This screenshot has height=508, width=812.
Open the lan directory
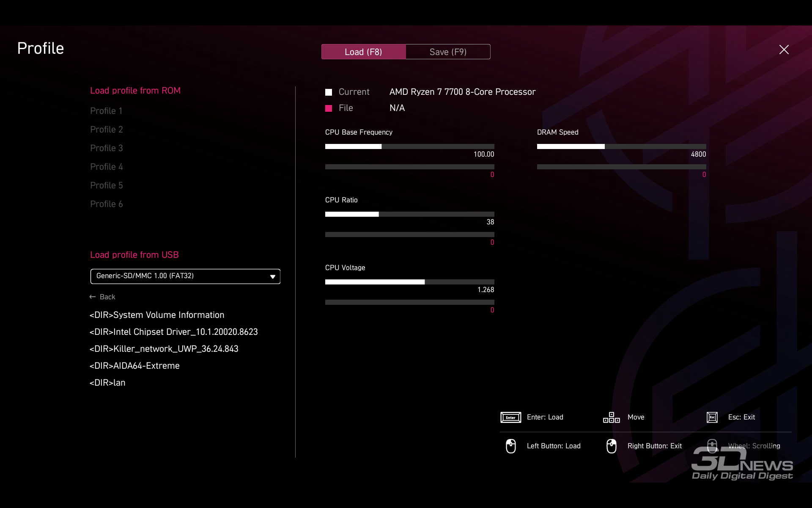click(107, 383)
